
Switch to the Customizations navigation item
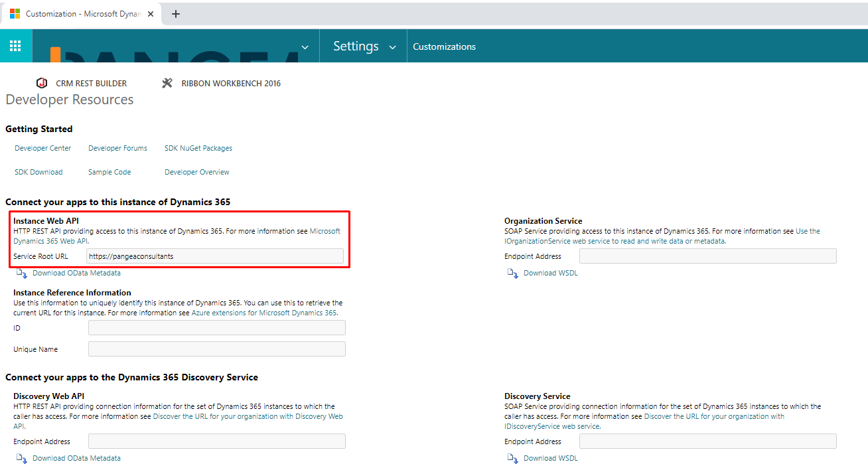coord(444,46)
